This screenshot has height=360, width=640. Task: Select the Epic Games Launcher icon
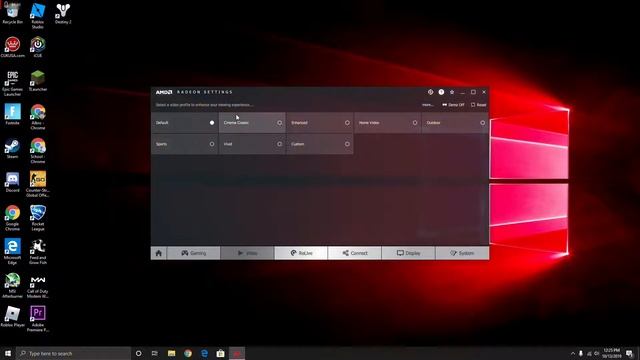(12, 83)
